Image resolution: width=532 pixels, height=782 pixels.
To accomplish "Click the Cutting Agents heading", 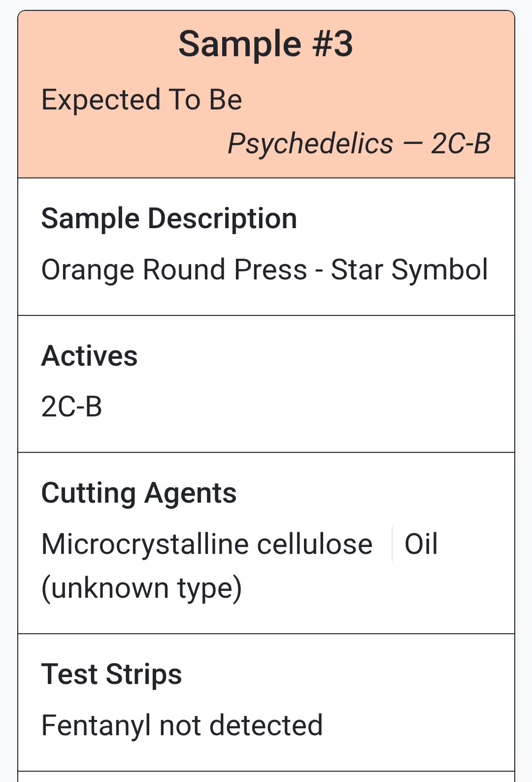I will pyautogui.click(x=139, y=493).
